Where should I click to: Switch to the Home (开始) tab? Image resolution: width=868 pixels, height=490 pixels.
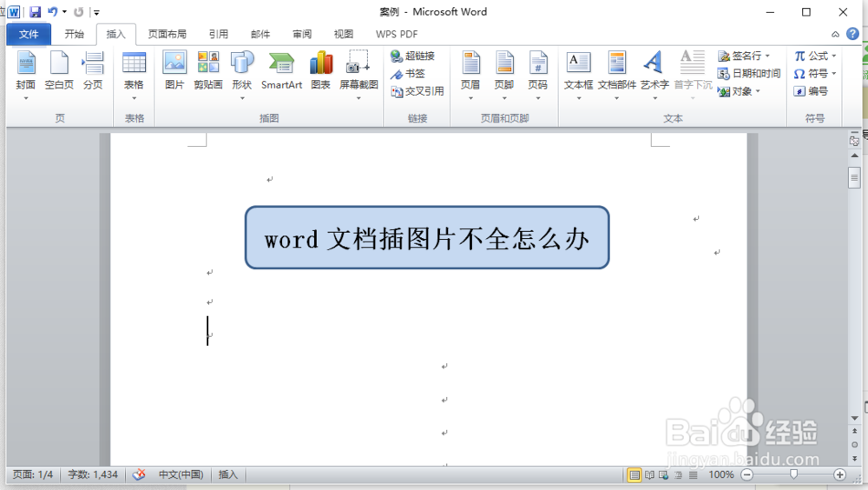(74, 35)
